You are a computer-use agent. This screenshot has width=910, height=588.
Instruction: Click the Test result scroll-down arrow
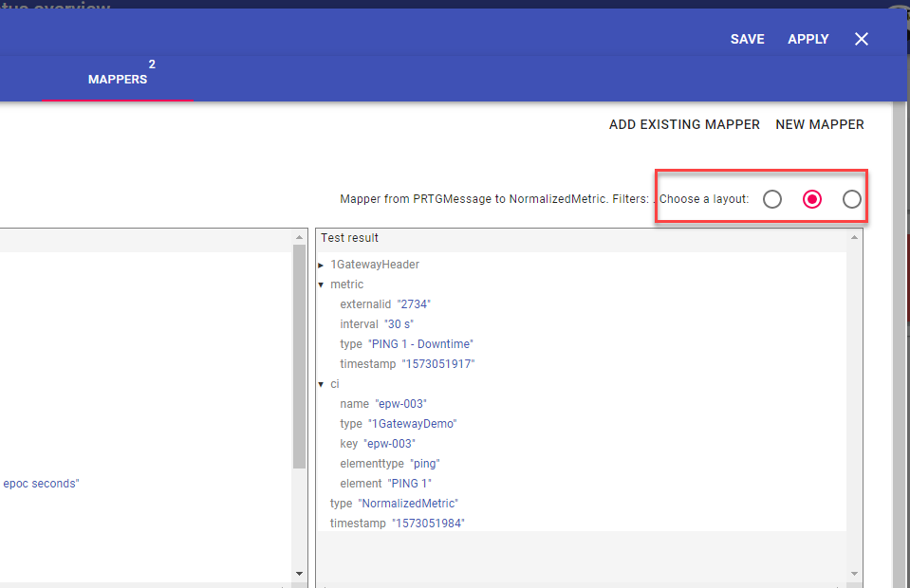coord(855,573)
